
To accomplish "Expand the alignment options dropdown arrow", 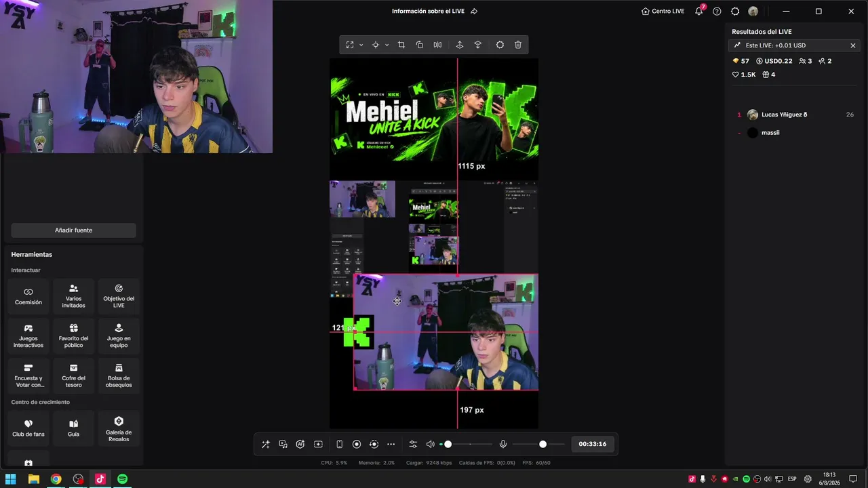I will 387,45.
